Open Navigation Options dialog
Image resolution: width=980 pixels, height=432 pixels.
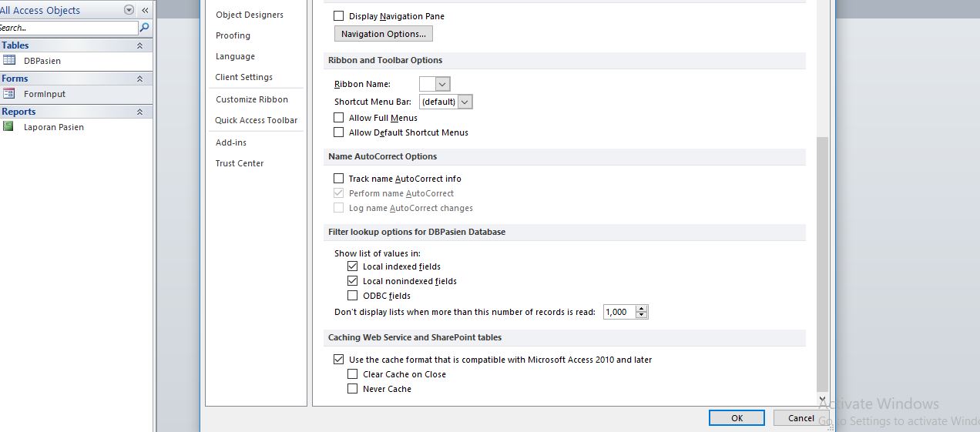pos(384,34)
